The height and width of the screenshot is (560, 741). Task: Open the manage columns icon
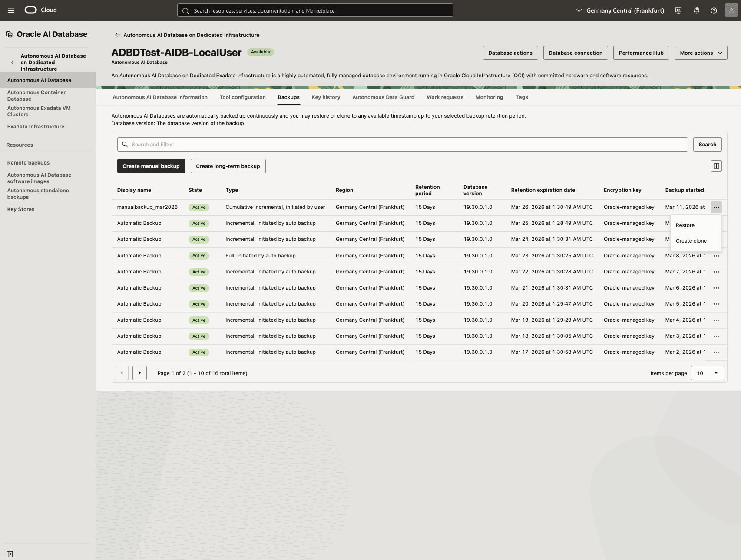point(716,166)
